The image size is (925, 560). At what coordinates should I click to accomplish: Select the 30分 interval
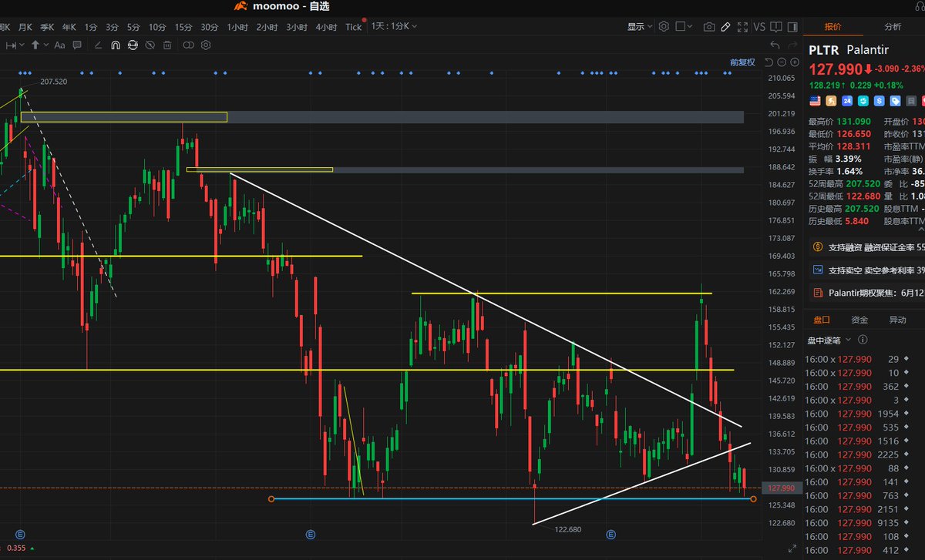[210, 27]
